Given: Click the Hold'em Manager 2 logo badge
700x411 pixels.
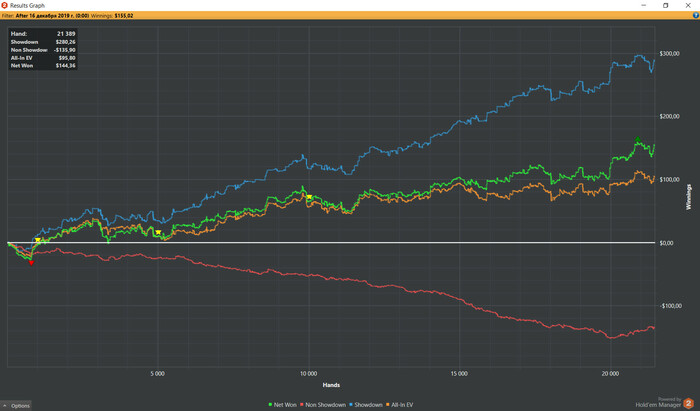Looking at the screenshot, I should coord(688,403).
